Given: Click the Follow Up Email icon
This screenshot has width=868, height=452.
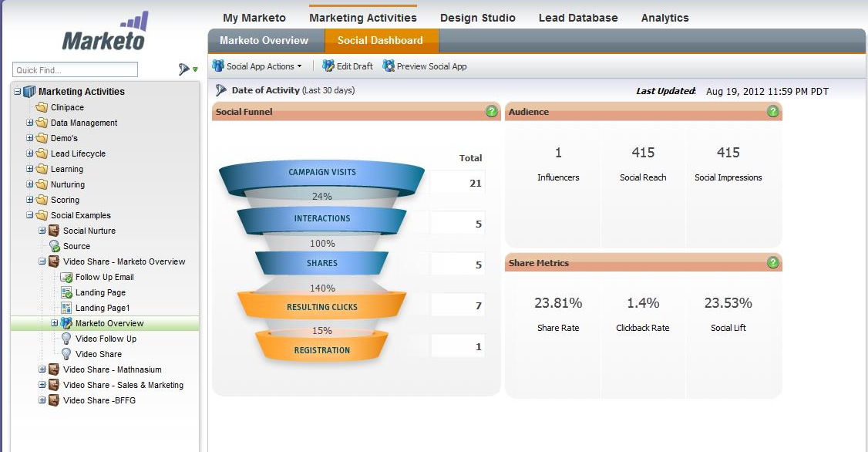Looking at the screenshot, I should point(66,277).
